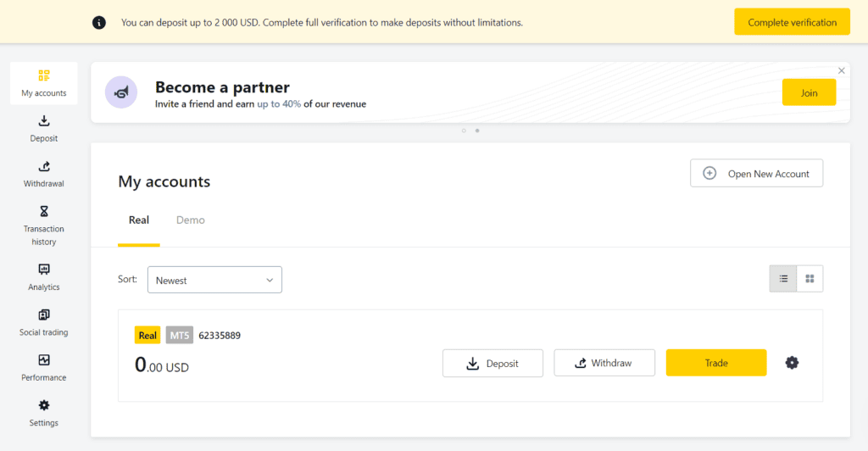The width and height of the screenshot is (868, 451).
Task: Click the megaphone partner icon
Action: (x=121, y=92)
